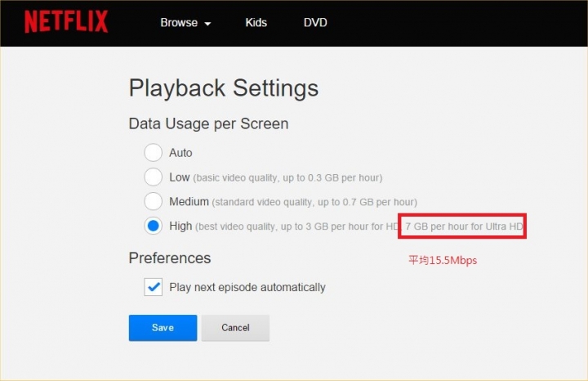
Task: Choose the Low data usage radio button
Action: coord(153,177)
